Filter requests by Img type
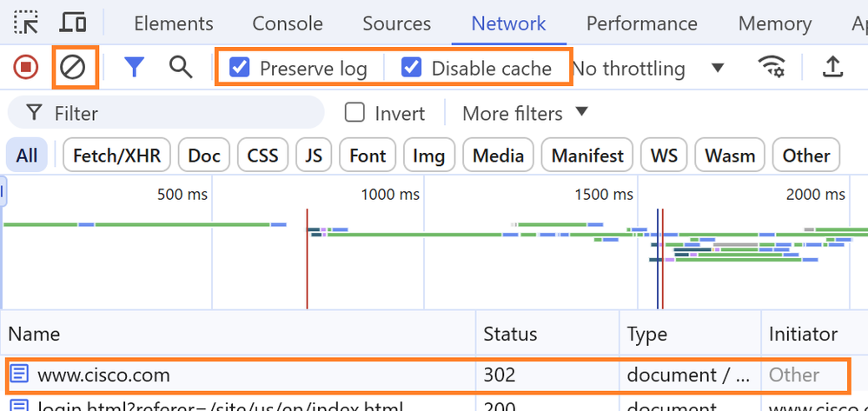 point(429,155)
